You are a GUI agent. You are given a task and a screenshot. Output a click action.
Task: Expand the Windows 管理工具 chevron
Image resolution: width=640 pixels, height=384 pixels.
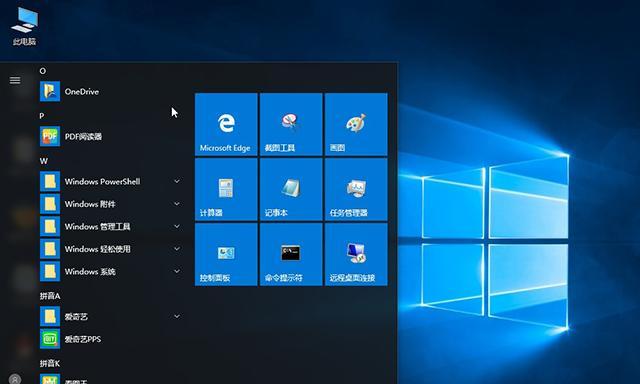177,226
